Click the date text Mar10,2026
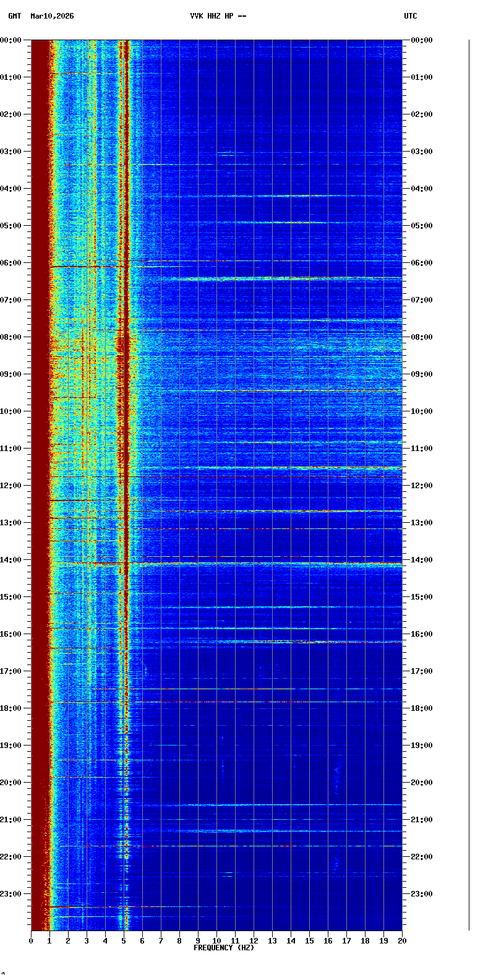The width and height of the screenshot is (496, 980). click(52, 16)
